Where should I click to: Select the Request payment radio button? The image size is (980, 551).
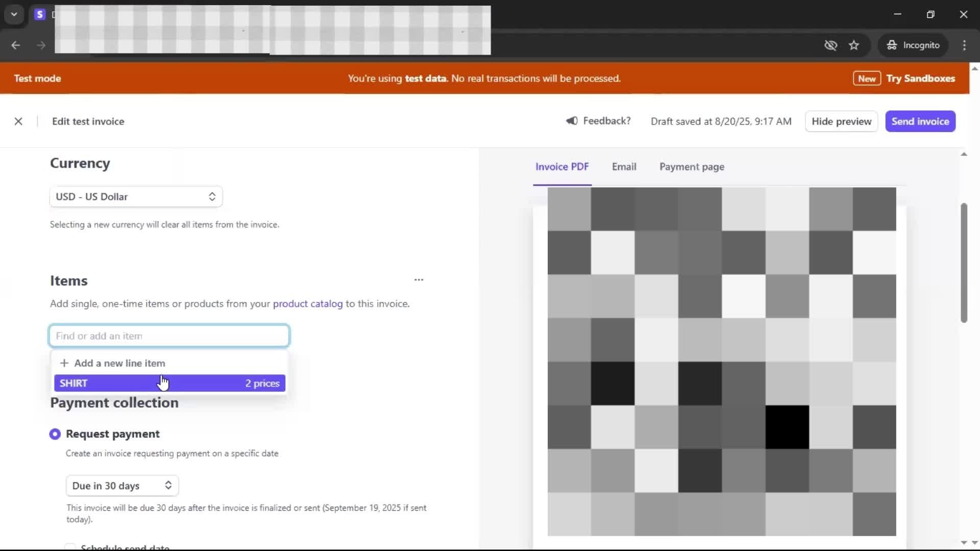tap(55, 434)
